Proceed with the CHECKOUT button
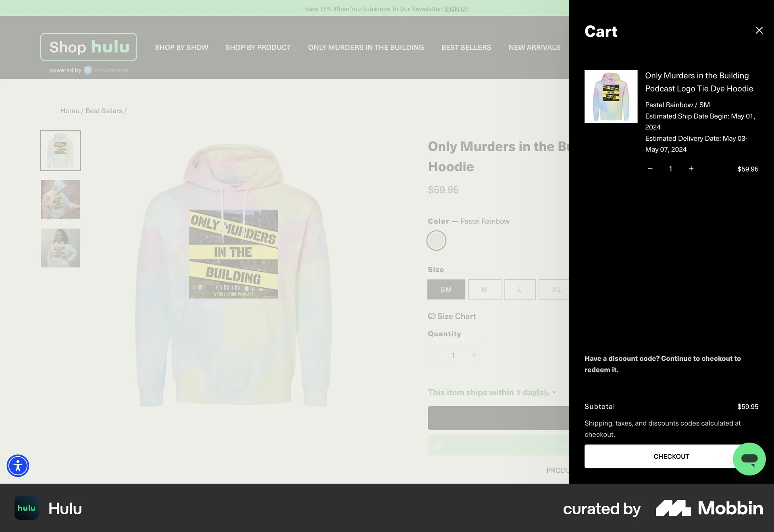 671,456
